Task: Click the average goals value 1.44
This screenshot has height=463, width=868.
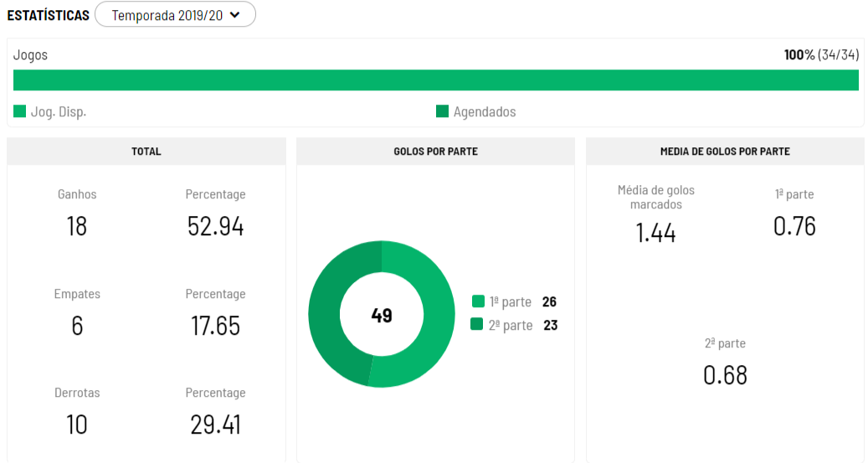Action: [x=655, y=233]
